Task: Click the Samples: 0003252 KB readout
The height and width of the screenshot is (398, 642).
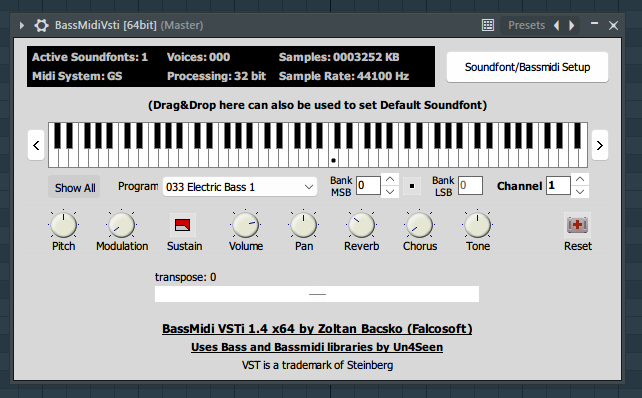Action: coord(339,57)
